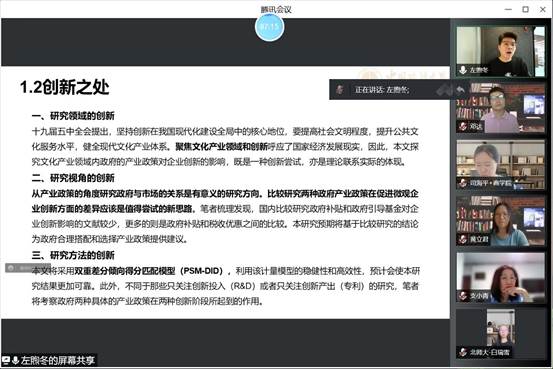Select 黄立君's video thumbnail

500,221
